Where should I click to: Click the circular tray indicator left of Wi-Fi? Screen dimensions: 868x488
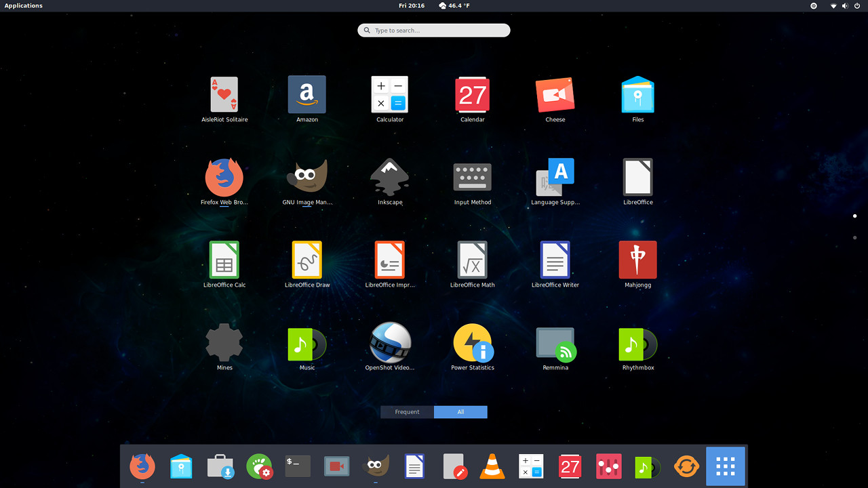pyautogui.click(x=814, y=5)
